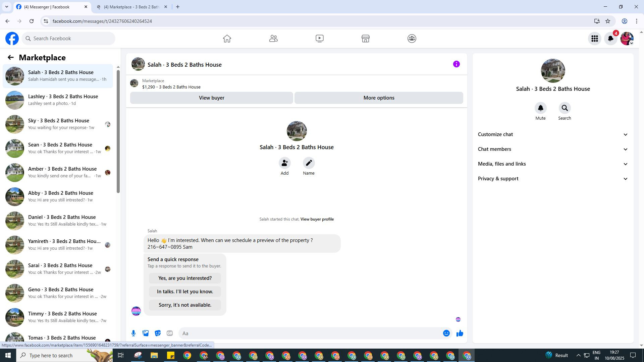Viewport: 644px width, 362px height.
Task: Send a thumbs-up like
Action: [460, 333]
